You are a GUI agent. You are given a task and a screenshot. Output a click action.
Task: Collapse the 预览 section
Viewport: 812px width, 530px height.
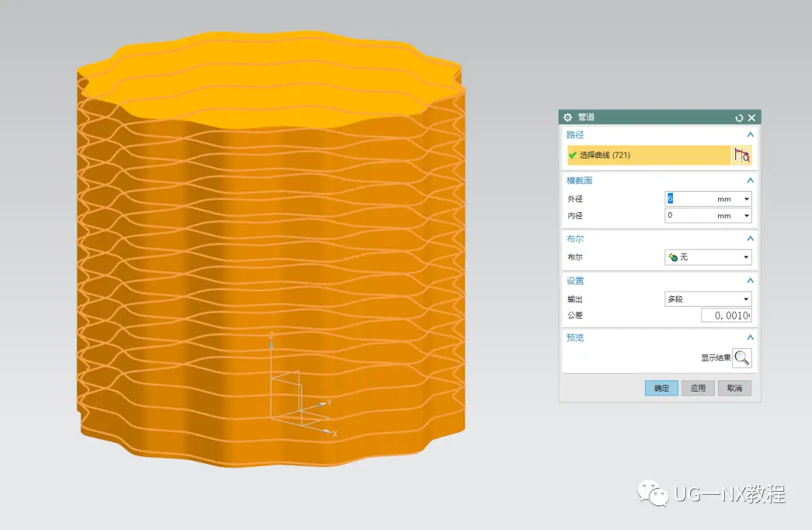coord(750,338)
